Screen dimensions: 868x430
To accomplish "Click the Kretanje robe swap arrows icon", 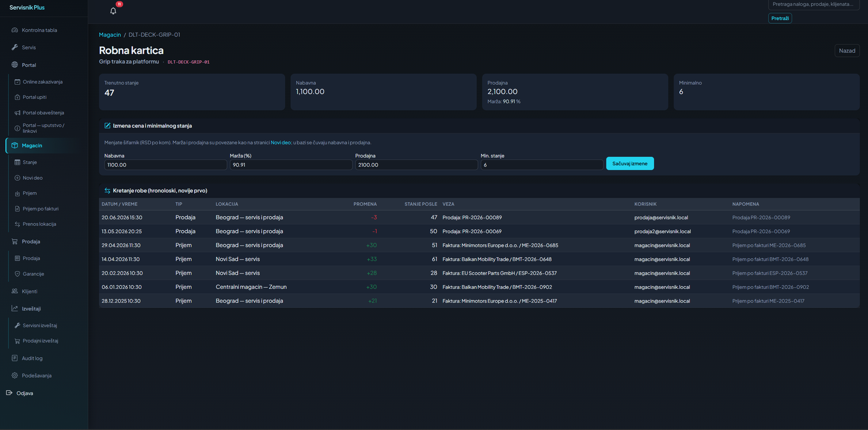I will [107, 191].
